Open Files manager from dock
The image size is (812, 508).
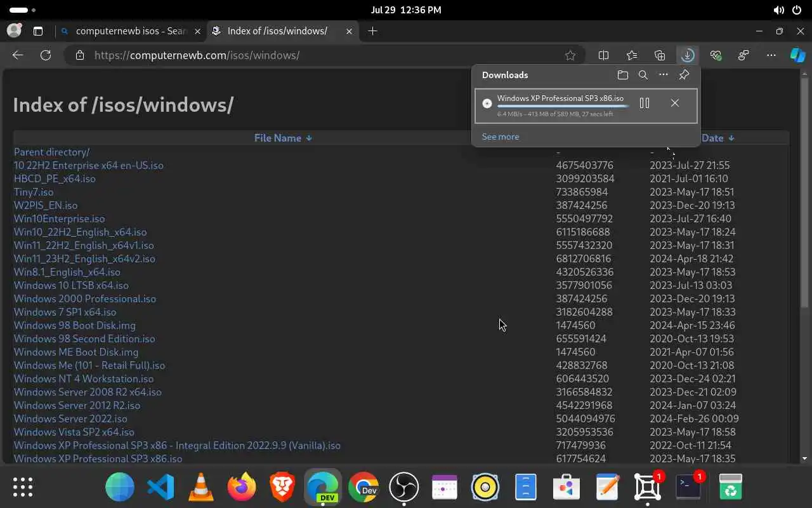coord(526,487)
